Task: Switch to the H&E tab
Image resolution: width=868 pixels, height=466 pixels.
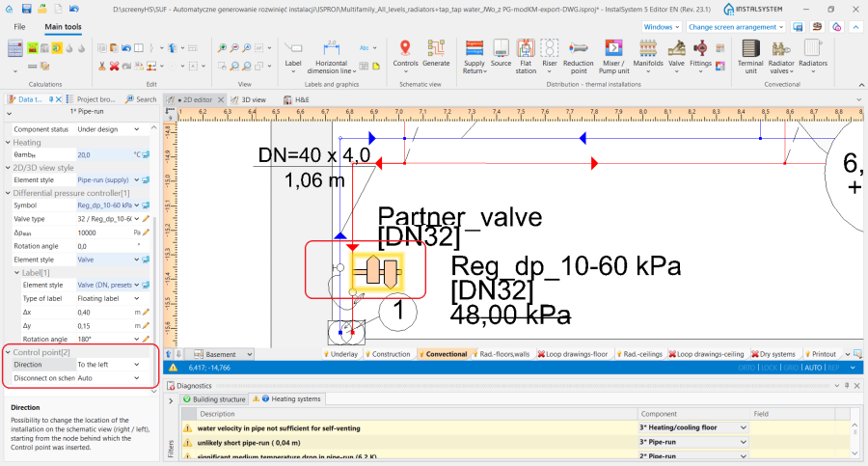Action: (297, 99)
